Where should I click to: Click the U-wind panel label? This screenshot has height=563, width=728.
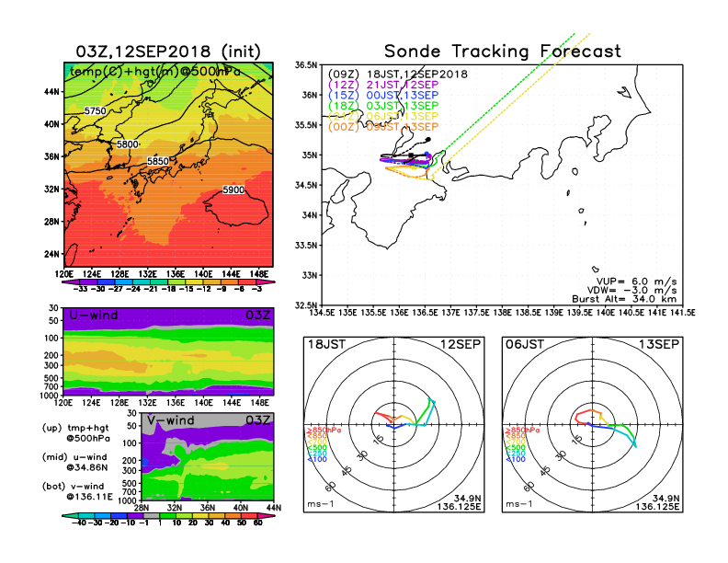94,316
